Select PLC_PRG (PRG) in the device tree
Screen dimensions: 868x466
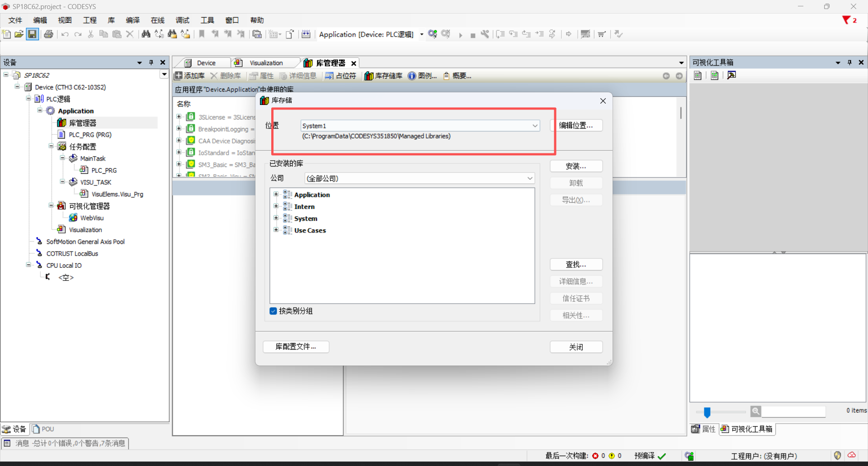click(90, 134)
